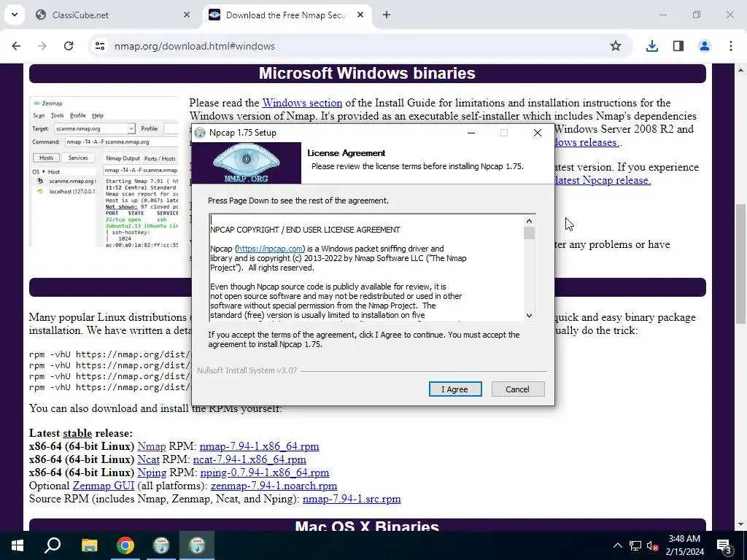Open the muted volume tray icon
The image size is (747, 560).
tap(652, 545)
